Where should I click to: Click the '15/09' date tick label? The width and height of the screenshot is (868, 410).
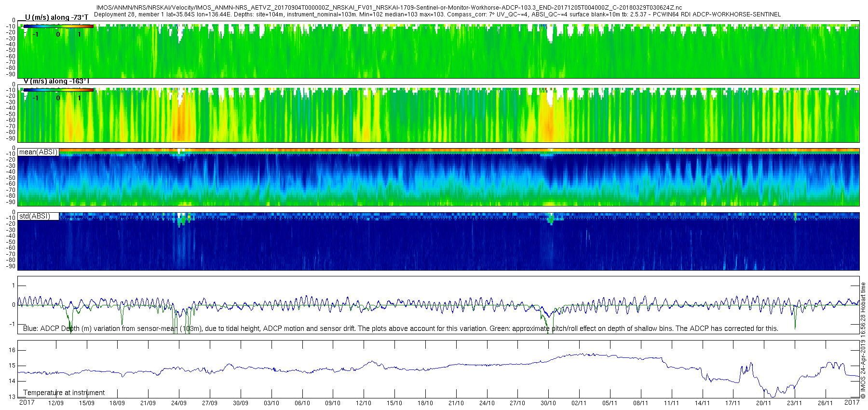click(87, 403)
